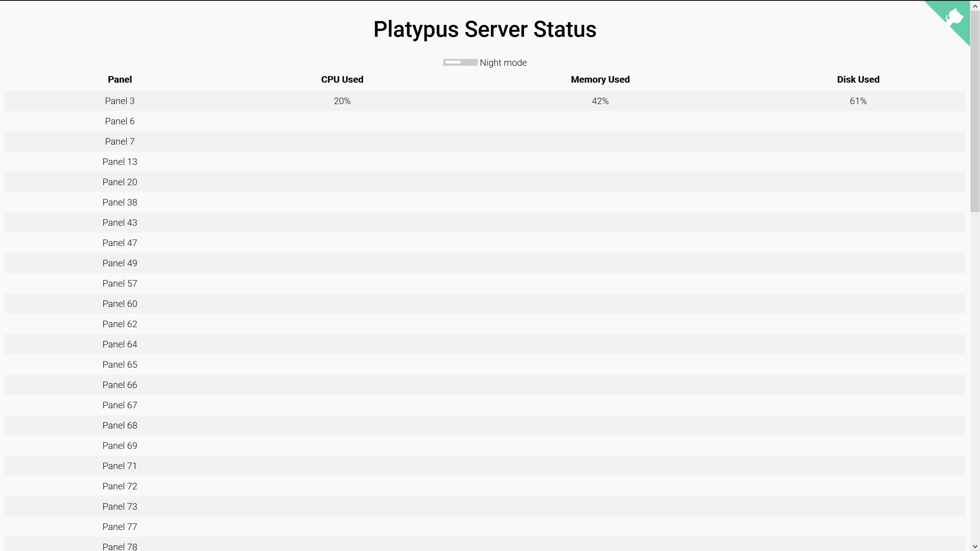Toggle the Night mode switch
Image resolution: width=980 pixels, height=551 pixels.
pos(460,62)
